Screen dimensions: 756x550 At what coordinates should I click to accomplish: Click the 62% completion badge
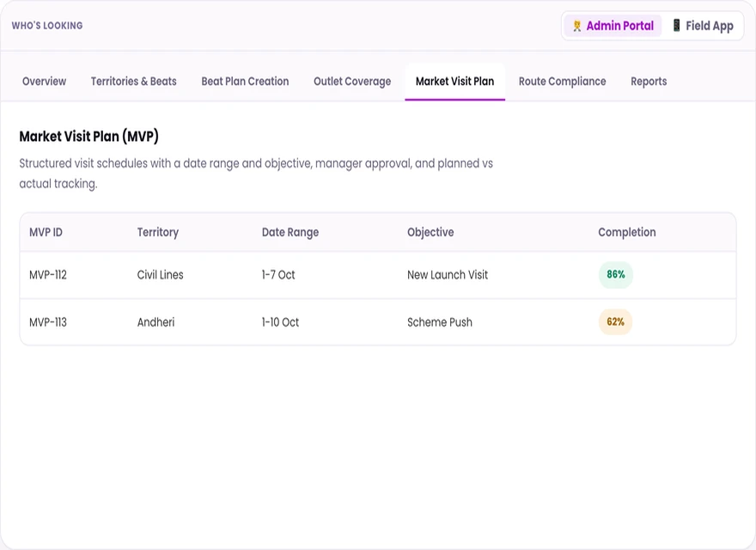[x=615, y=321]
